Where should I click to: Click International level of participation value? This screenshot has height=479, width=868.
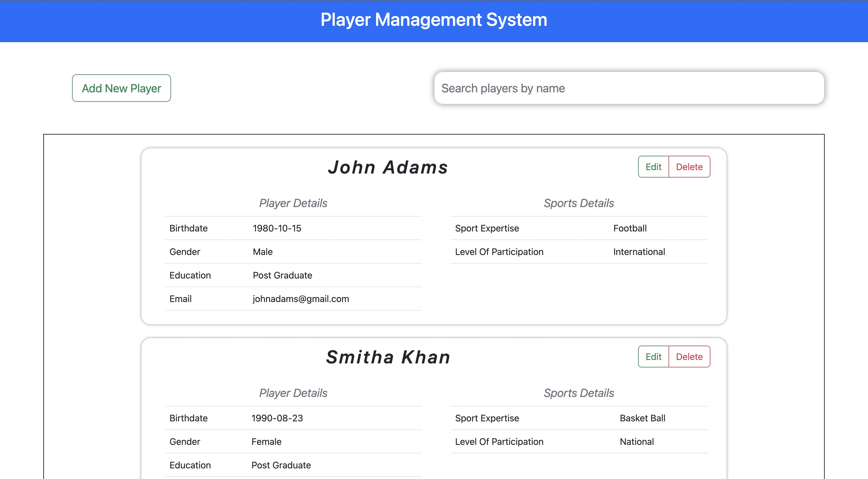click(x=639, y=252)
